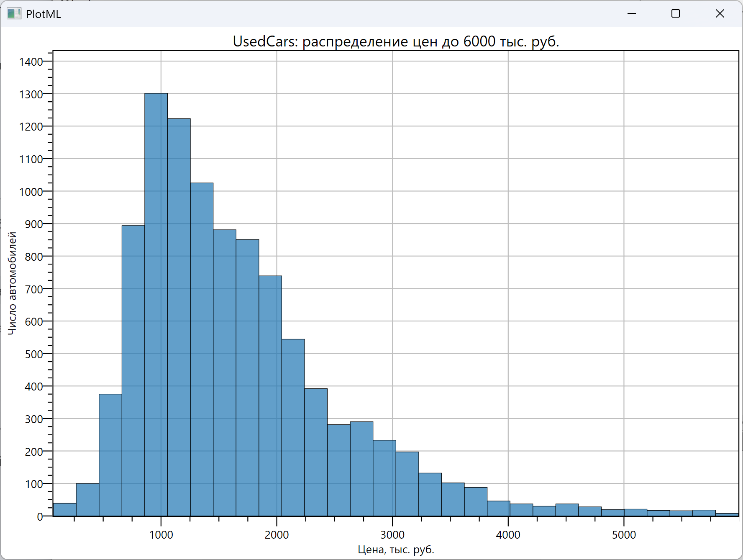Maximize the PlotML window
Image resolution: width=743 pixels, height=560 pixels.
point(676,14)
